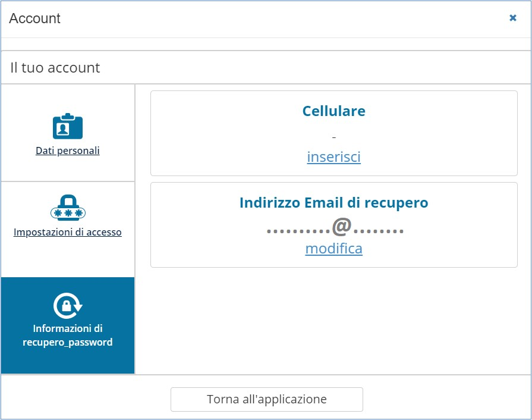
Task: Click the @ symbol in the masked email
Action: pos(342,227)
